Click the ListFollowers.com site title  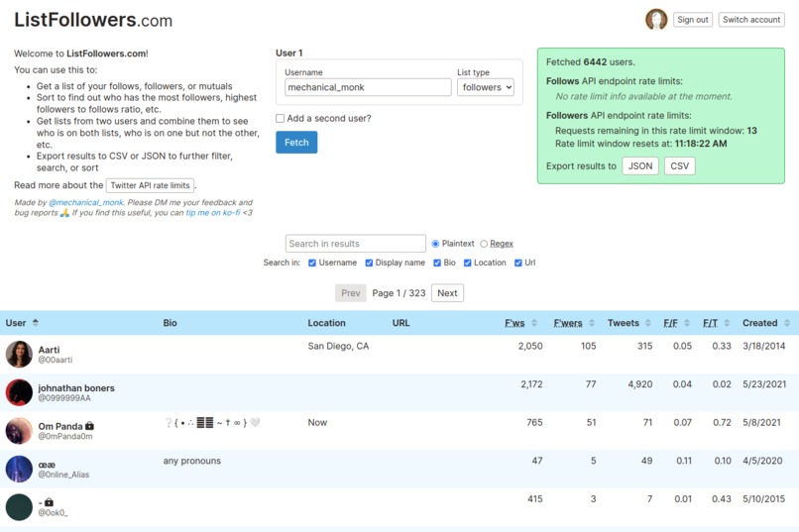(93, 20)
